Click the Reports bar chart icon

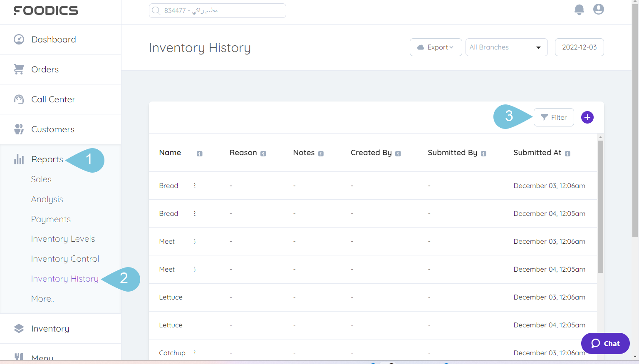click(x=19, y=159)
